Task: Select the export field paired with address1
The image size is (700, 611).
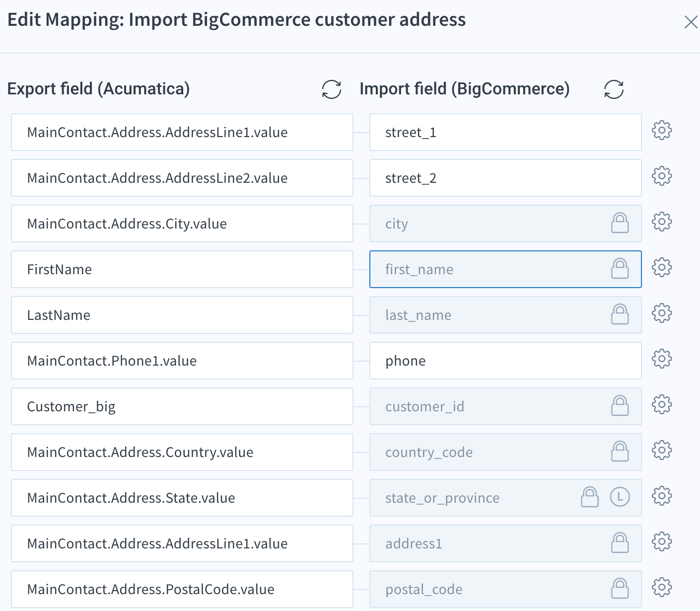Action: tap(182, 543)
